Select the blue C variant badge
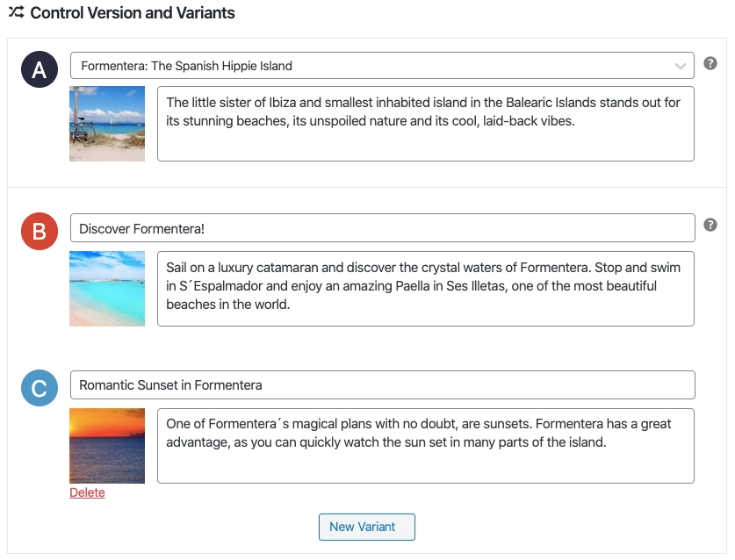The image size is (735, 560). point(40,388)
